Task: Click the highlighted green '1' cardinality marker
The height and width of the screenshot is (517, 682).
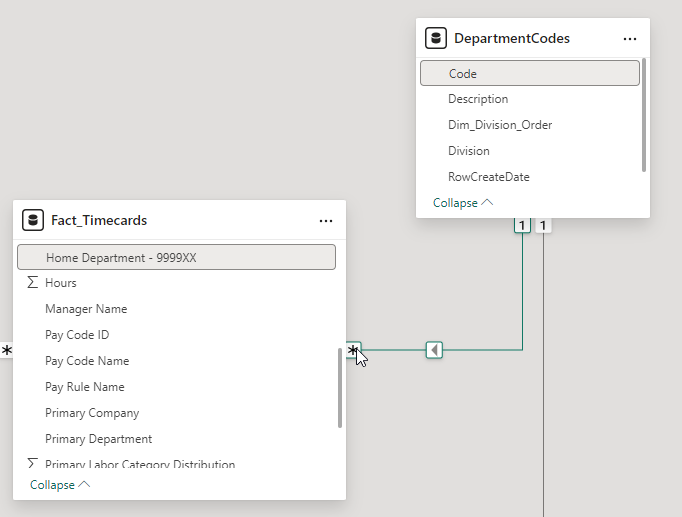Action: [x=522, y=225]
